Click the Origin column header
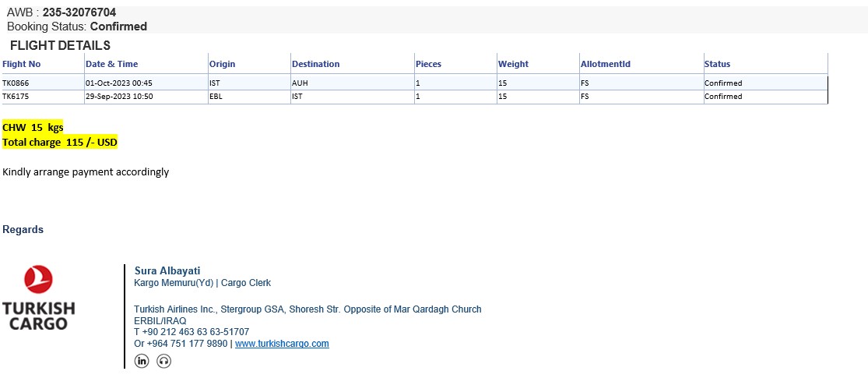The image size is (868, 378). [222, 64]
